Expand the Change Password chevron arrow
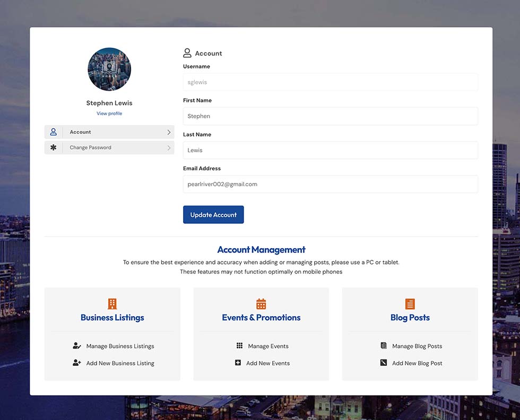This screenshot has width=520, height=420. click(x=169, y=148)
